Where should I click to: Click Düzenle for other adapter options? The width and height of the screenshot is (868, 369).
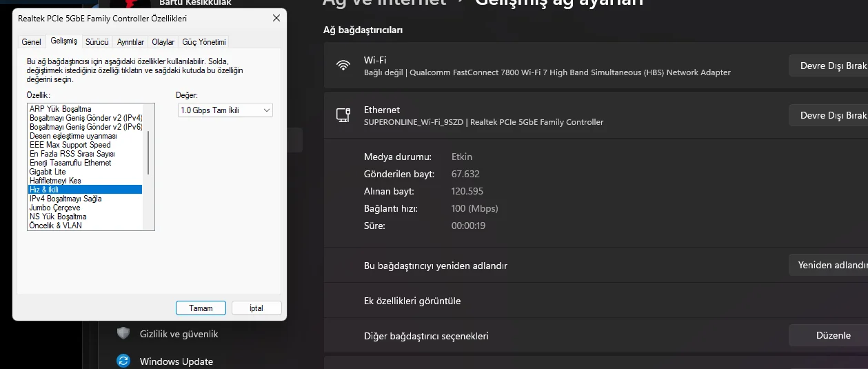pos(828,335)
